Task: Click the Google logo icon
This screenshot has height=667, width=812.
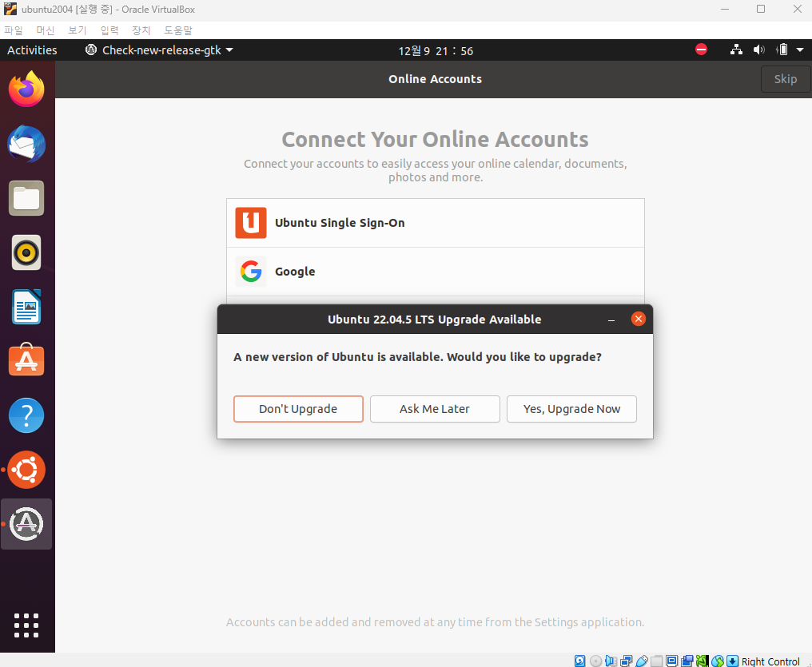Action: click(251, 272)
